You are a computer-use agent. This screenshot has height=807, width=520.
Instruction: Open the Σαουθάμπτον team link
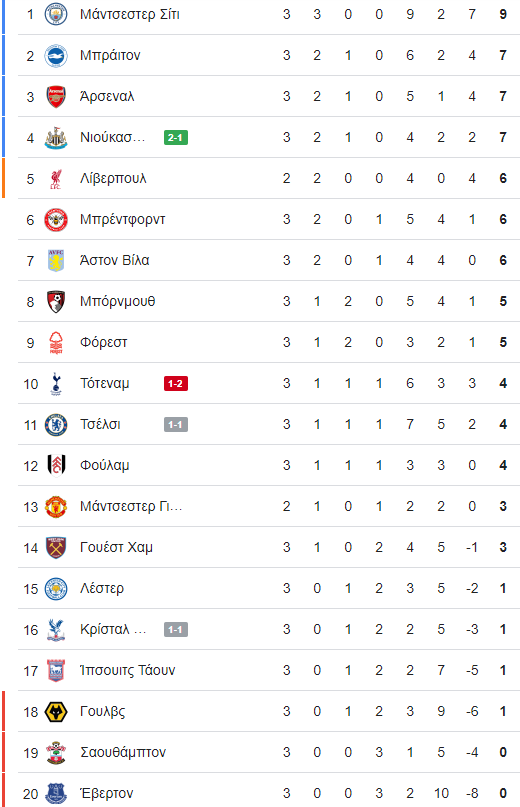123,752
